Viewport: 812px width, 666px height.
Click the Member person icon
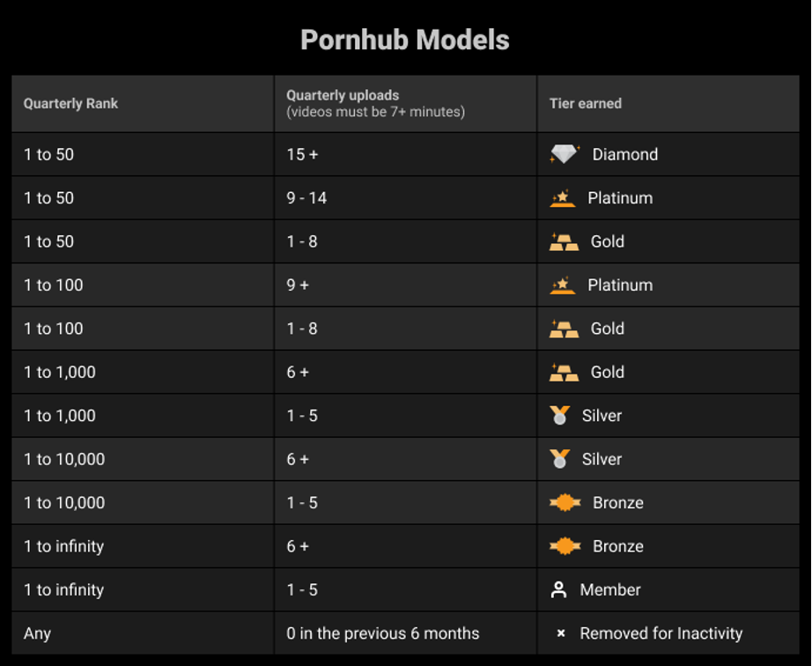pyautogui.click(x=558, y=590)
